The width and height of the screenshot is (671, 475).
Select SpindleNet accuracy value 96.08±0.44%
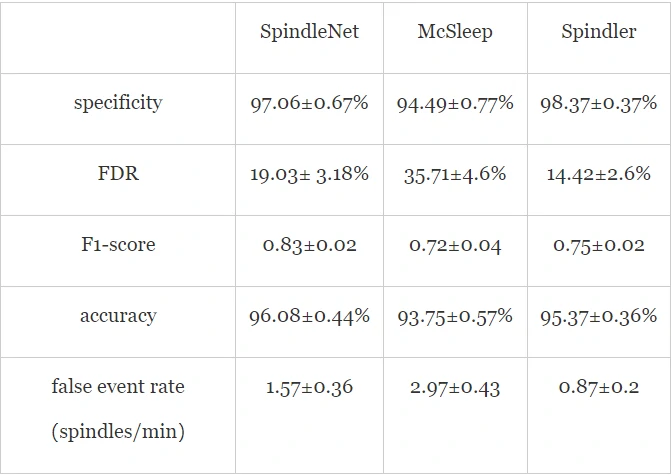point(309,316)
